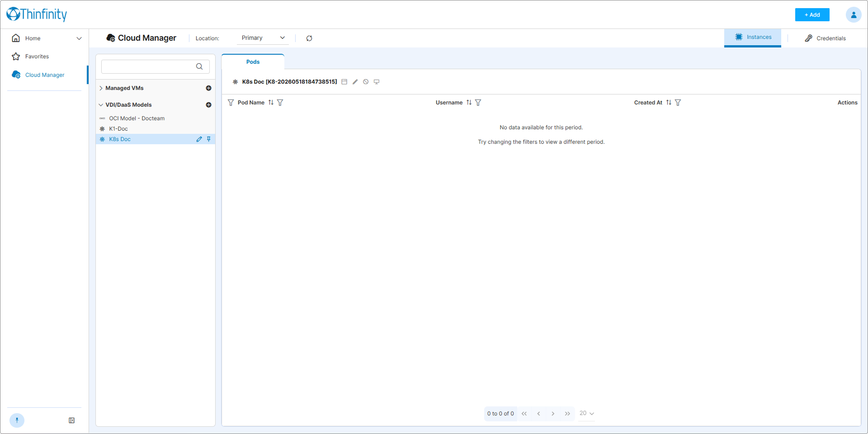Switch to the Instances tab
Viewport: 868px width, 434px height.
pyautogui.click(x=753, y=37)
